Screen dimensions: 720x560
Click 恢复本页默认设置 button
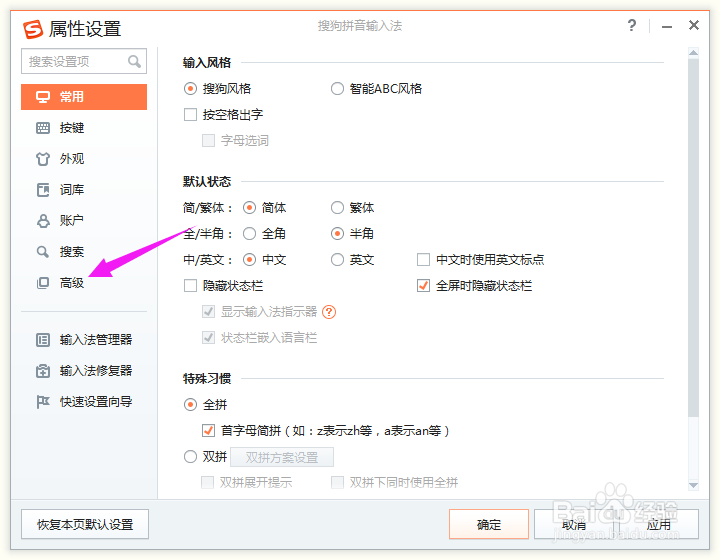[x=85, y=524]
